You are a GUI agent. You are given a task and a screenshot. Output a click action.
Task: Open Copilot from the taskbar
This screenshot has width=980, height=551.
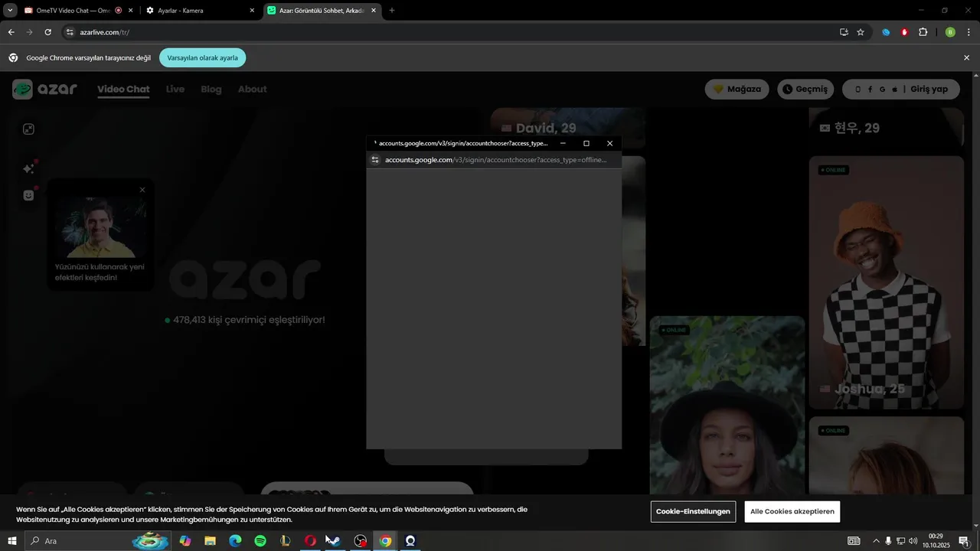pyautogui.click(x=185, y=541)
